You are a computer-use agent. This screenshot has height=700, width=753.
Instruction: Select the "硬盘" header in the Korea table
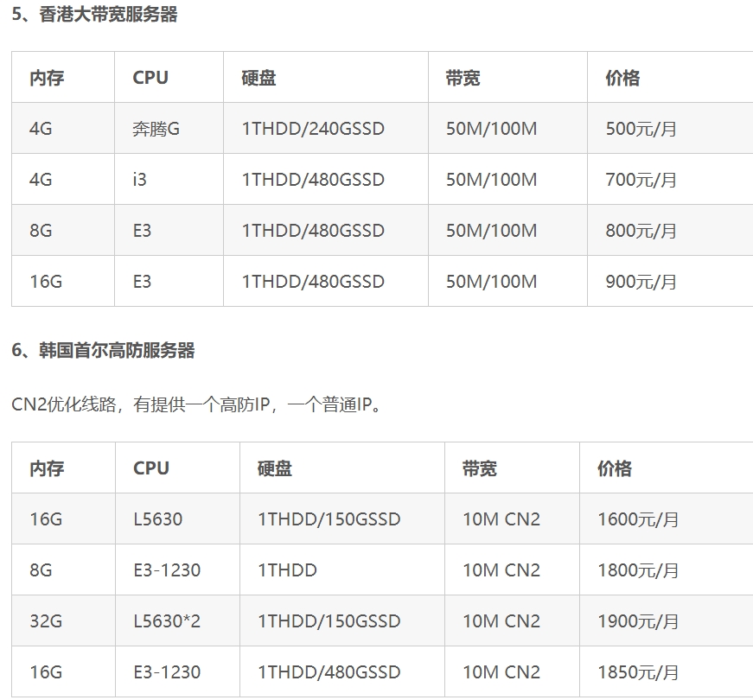pos(275,468)
